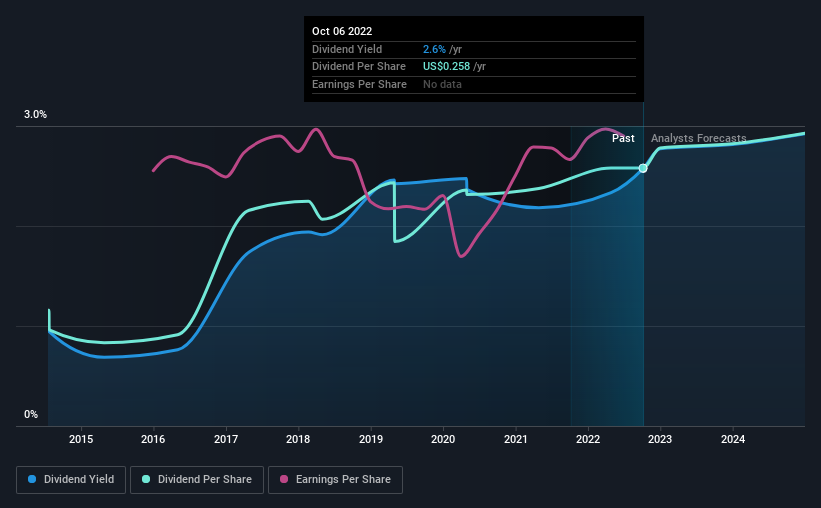Click the 2019 x-axis label

(371, 439)
